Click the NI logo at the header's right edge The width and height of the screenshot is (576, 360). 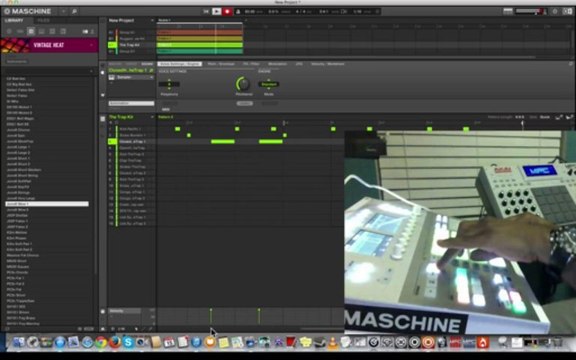568,11
